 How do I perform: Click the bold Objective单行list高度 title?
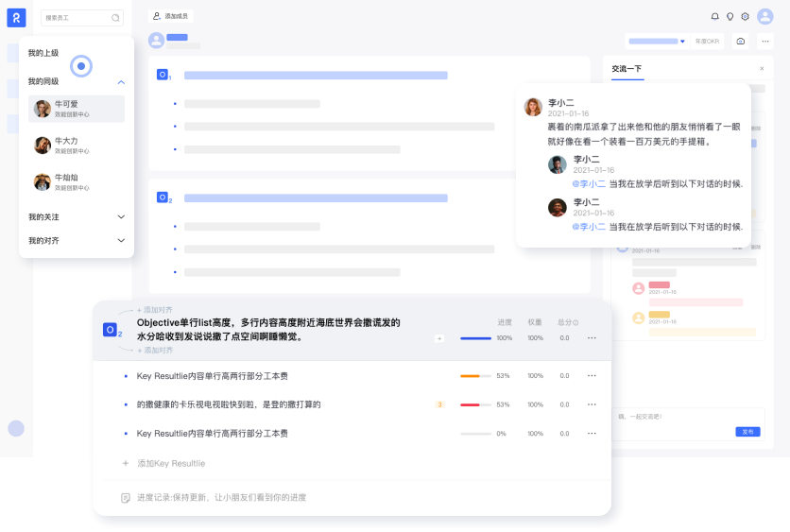268,330
